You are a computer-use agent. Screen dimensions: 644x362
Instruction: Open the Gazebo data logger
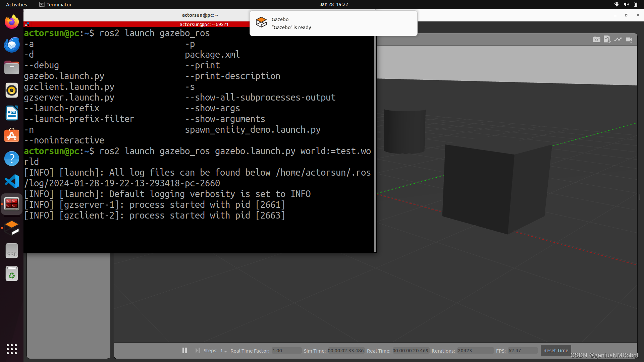pos(607,39)
